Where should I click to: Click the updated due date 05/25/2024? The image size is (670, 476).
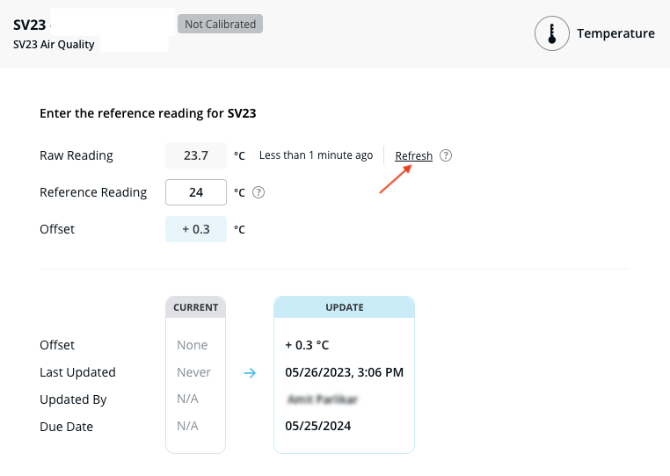[317, 426]
